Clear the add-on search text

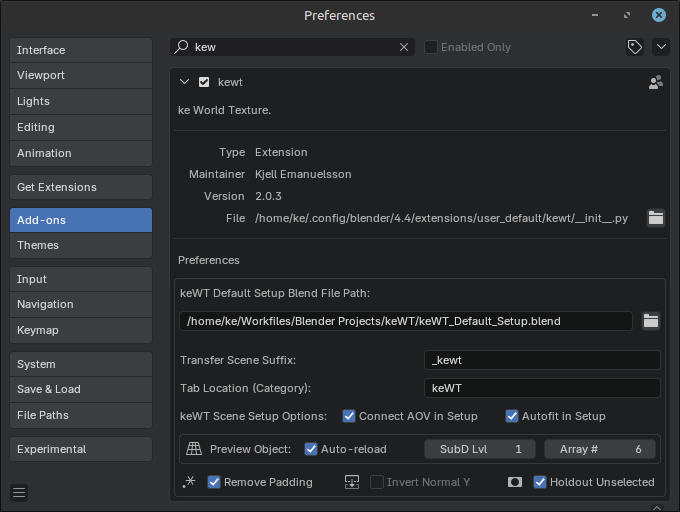tap(404, 47)
